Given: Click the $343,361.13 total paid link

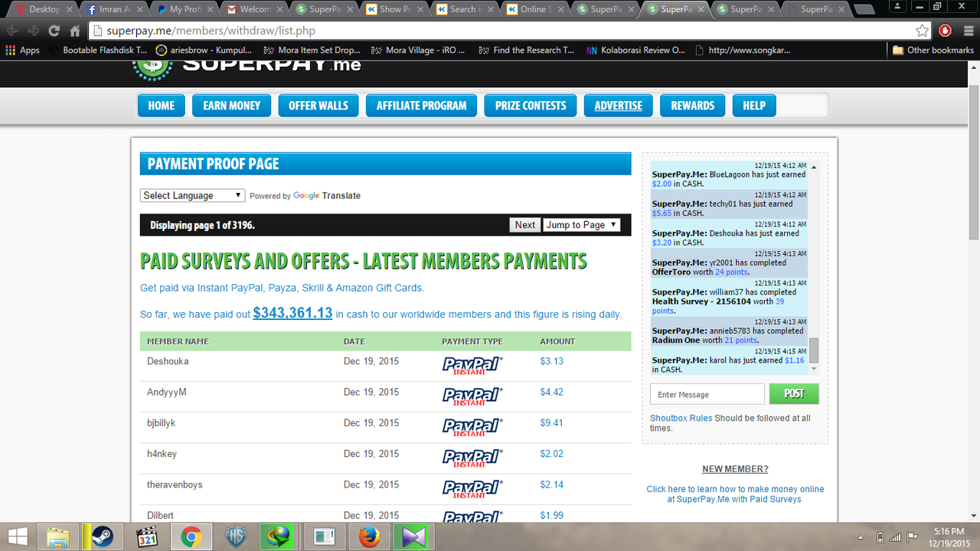Looking at the screenshot, I should point(292,313).
